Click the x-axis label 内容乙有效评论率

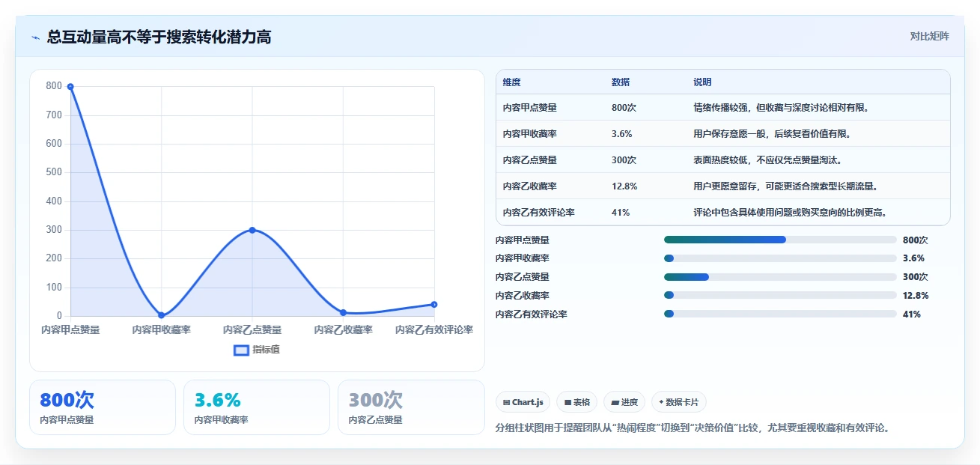tap(434, 329)
